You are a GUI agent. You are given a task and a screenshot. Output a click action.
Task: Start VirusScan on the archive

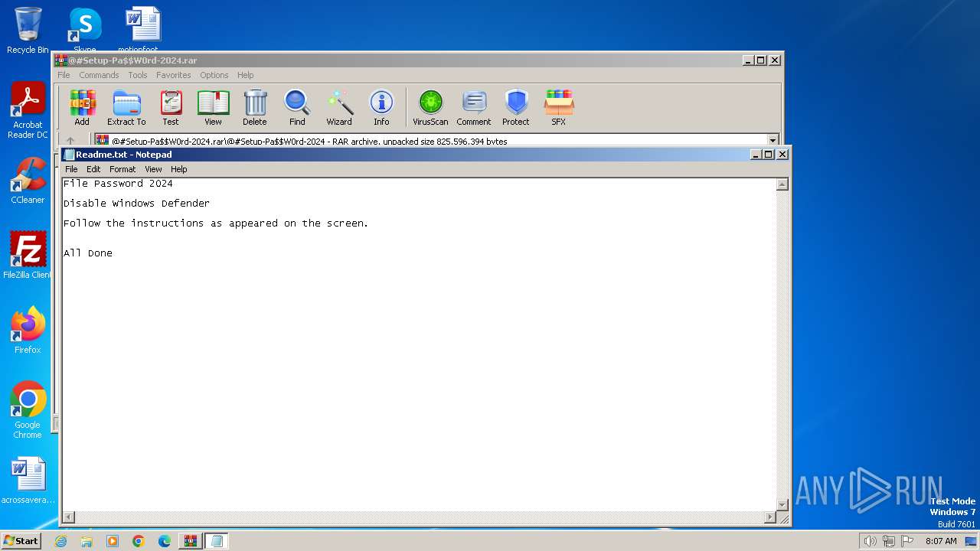pos(430,108)
